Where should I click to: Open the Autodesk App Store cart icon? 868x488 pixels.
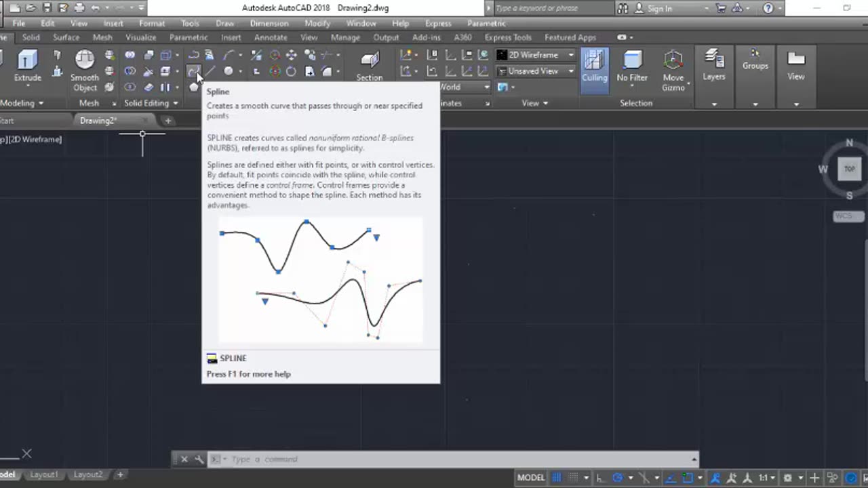721,8
